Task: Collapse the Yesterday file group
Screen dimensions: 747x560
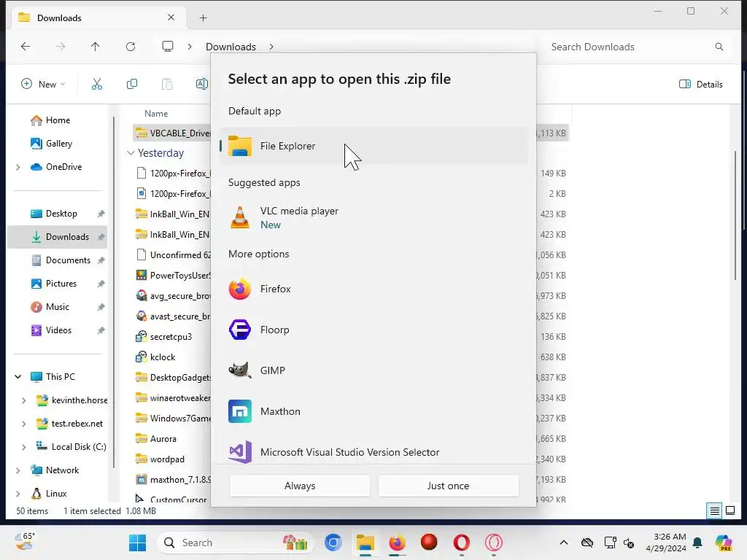Action: (131, 153)
